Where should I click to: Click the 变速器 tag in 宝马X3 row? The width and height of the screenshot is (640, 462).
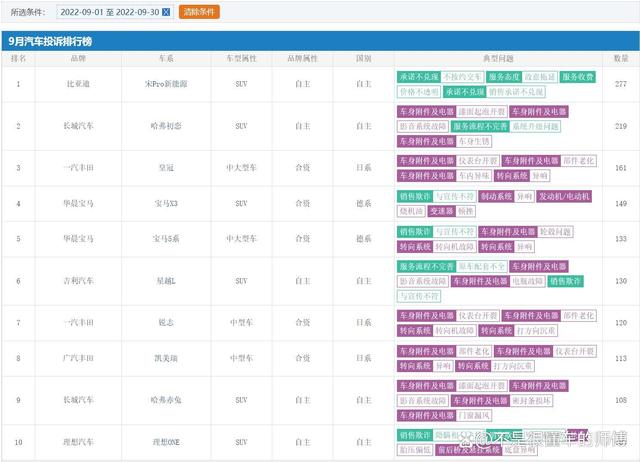click(x=441, y=211)
